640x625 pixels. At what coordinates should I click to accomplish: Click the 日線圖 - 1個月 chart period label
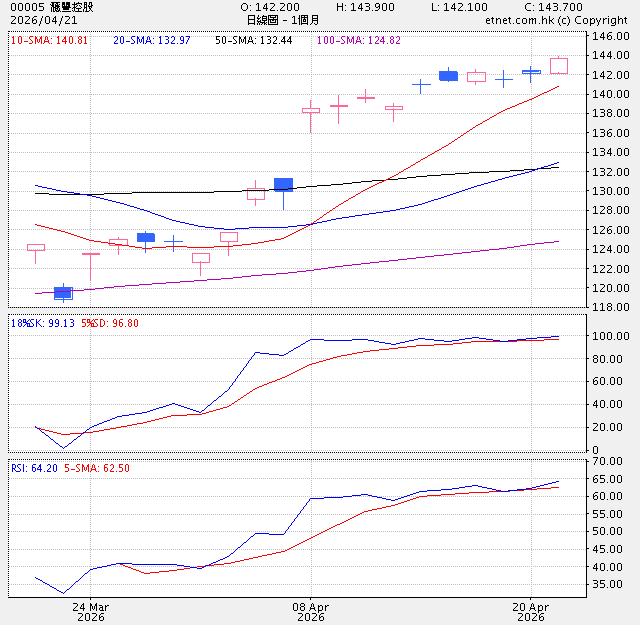click(x=282, y=20)
